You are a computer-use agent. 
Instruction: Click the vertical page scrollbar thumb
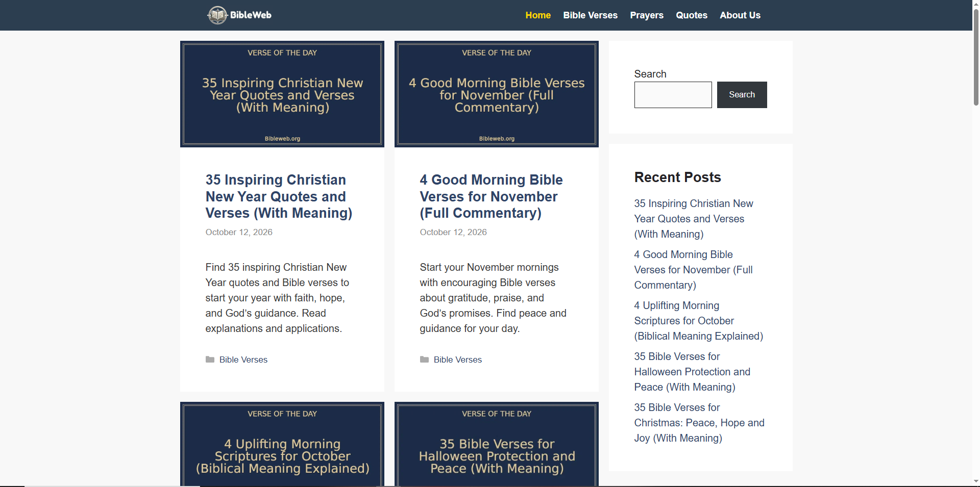click(976, 56)
